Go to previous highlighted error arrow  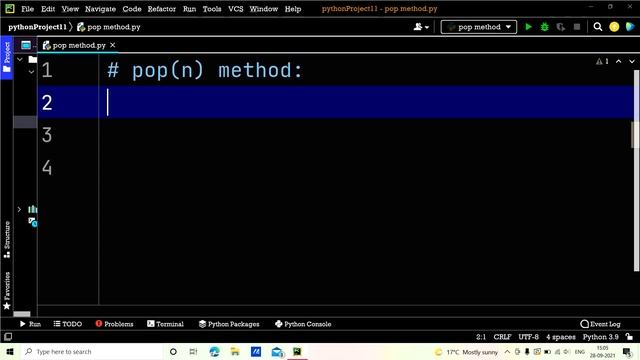coord(618,61)
